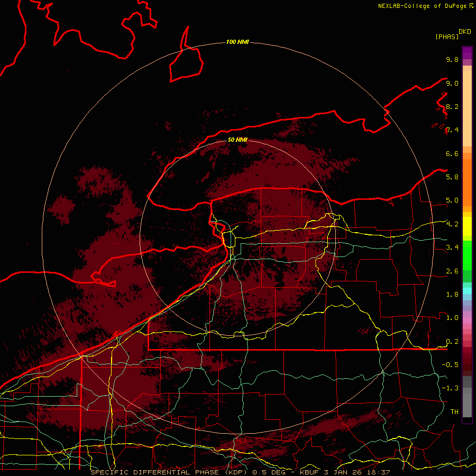Click the 2.6 scale value

coord(452,271)
